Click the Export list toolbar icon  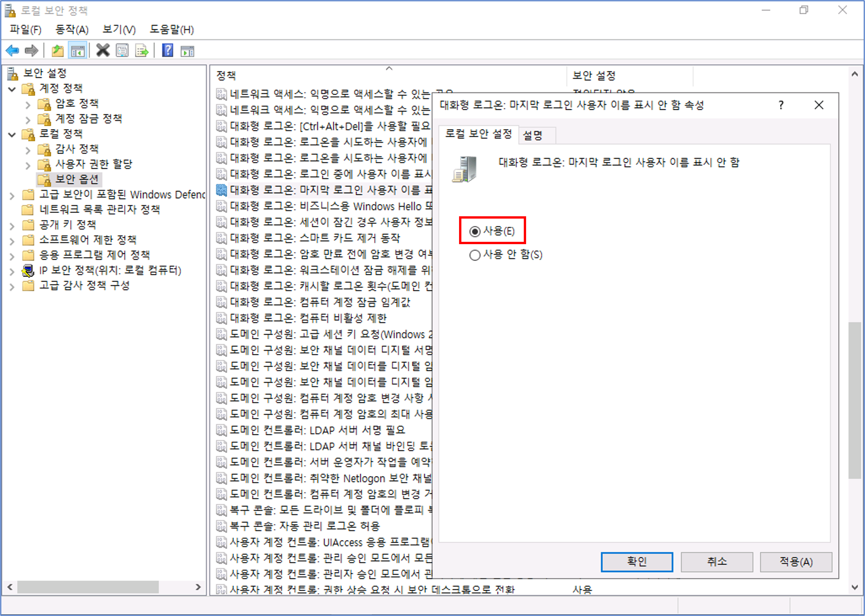[x=142, y=50]
